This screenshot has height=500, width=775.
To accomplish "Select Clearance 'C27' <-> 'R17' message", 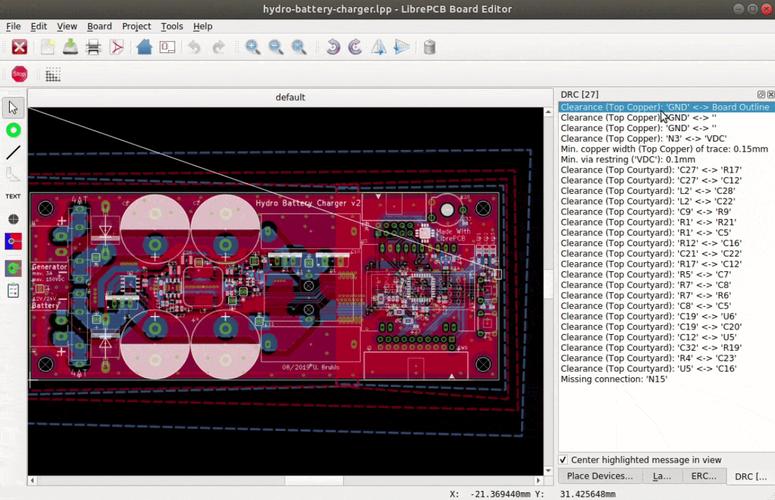I will [x=667, y=170].
